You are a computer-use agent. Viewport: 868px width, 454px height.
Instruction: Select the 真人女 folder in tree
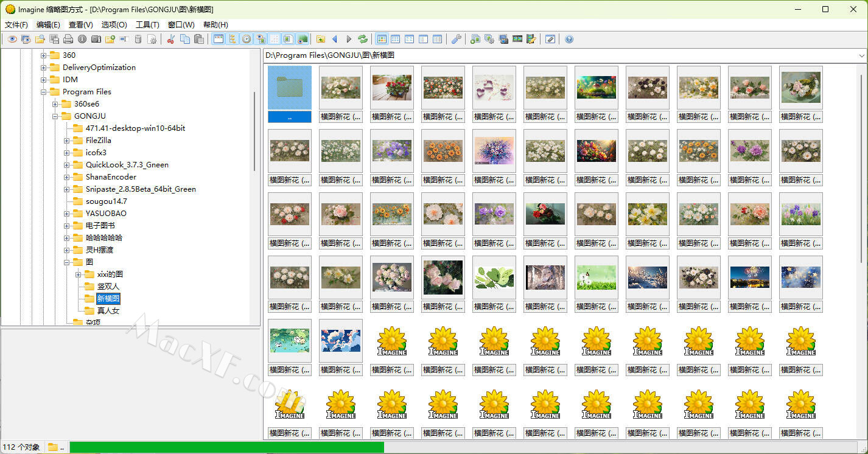(x=108, y=311)
